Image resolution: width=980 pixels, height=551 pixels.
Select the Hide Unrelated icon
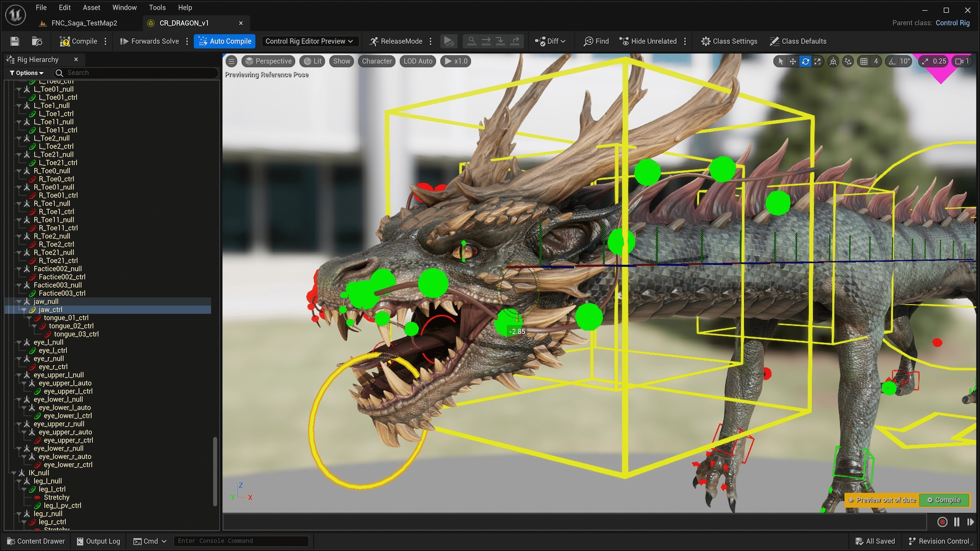pyautogui.click(x=625, y=41)
